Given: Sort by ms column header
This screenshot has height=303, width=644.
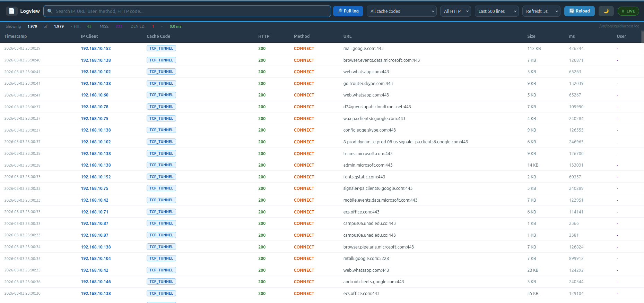Looking at the screenshot, I should pyautogui.click(x=572, y=36).
